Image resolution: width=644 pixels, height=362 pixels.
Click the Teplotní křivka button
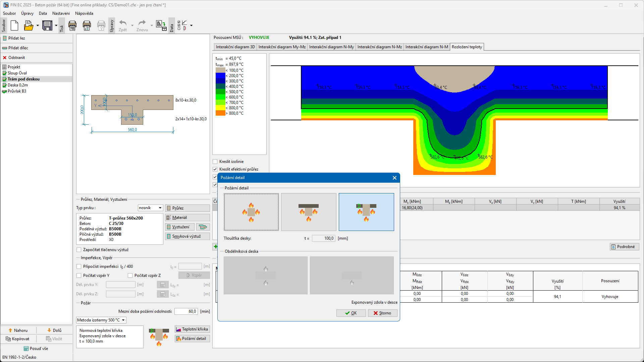(x=192, y=329)
